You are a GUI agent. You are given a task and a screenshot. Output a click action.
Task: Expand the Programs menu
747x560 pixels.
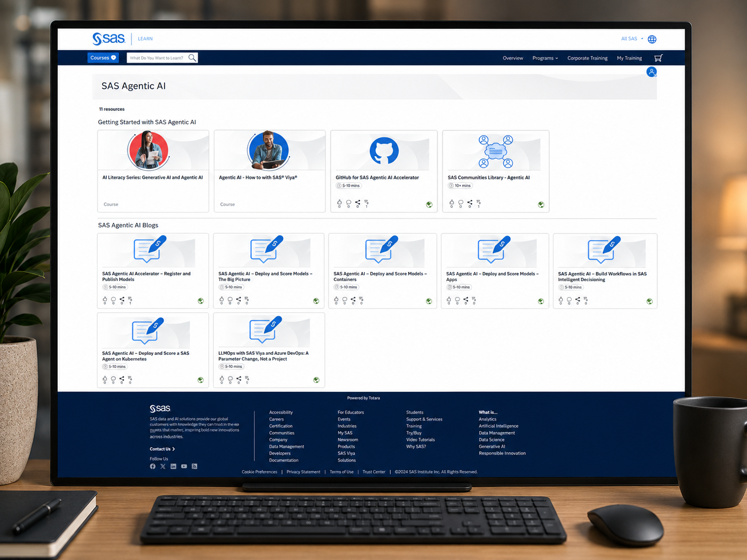545,58
